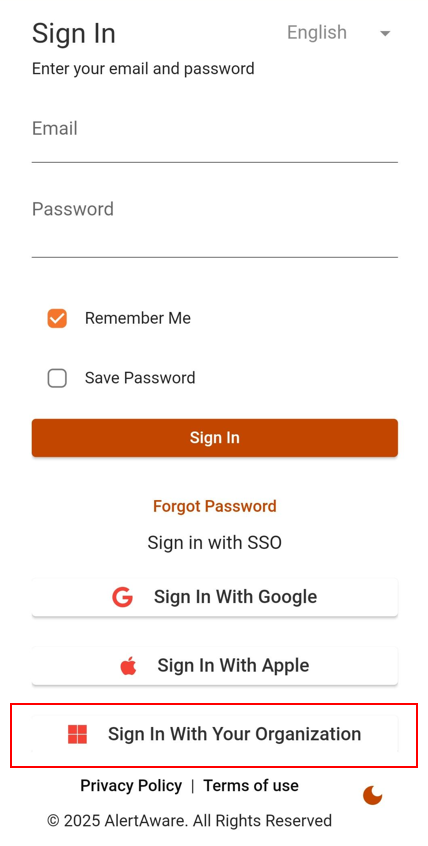Click the Microsoft squares organization icon
The width and height of the screenshot is (428, 846).
point(77,734)
